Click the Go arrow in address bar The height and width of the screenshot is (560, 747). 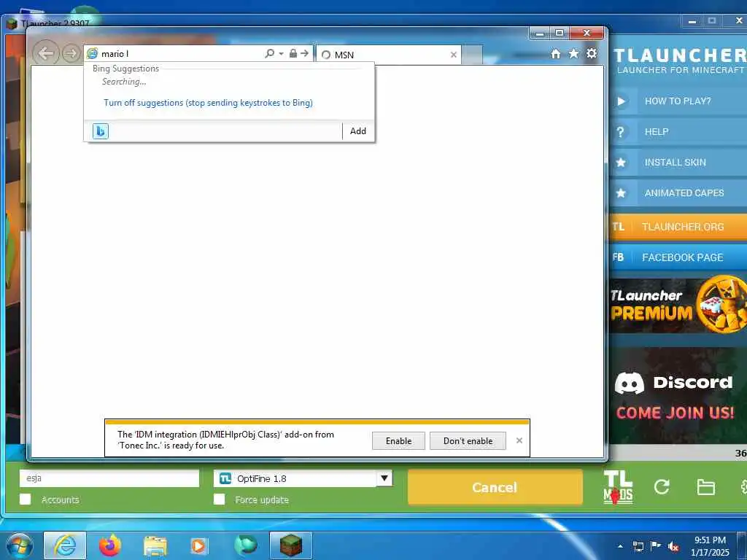[304, 53]
